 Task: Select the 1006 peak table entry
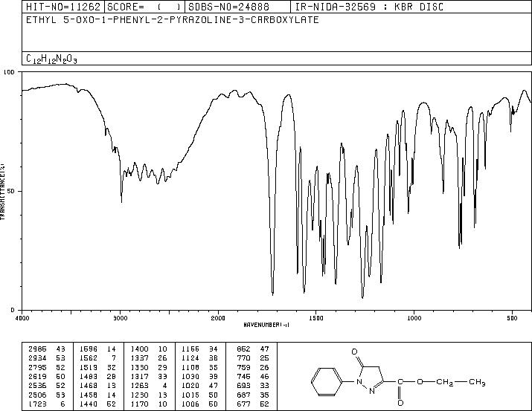[200, 404]
